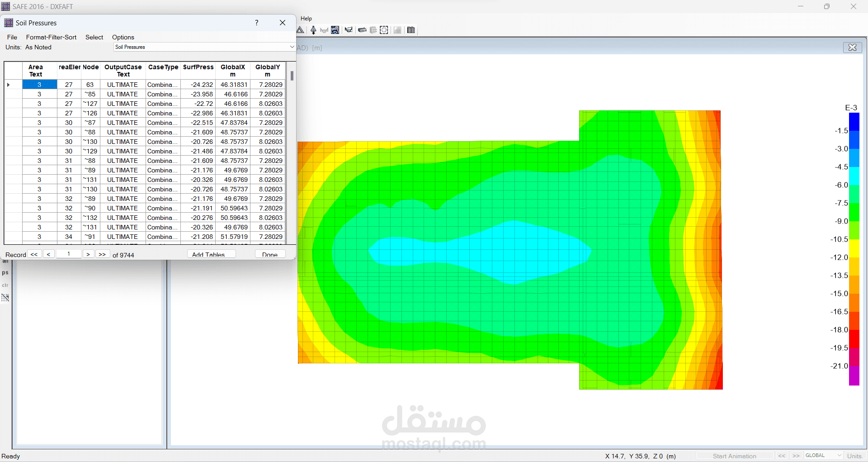Viewport: 868px width, 462px height.
Task: Click the strip forces diagram toolbar icon
Action: tap(349, 30)
